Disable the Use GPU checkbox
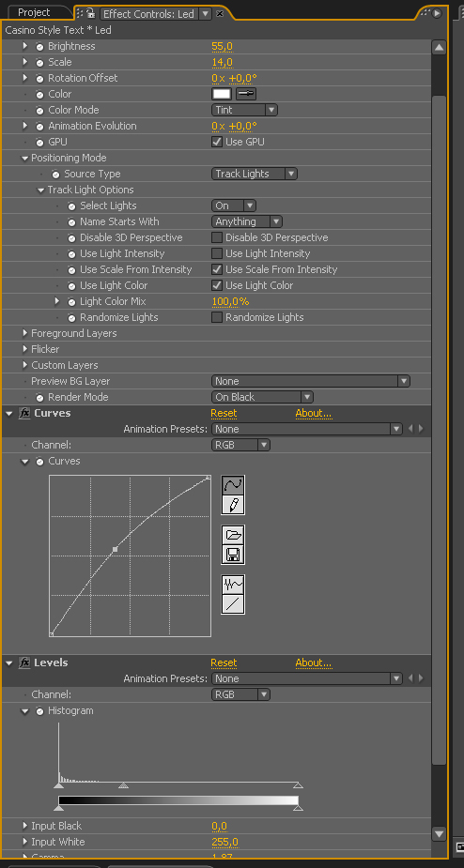 click(x=217, y=142)
